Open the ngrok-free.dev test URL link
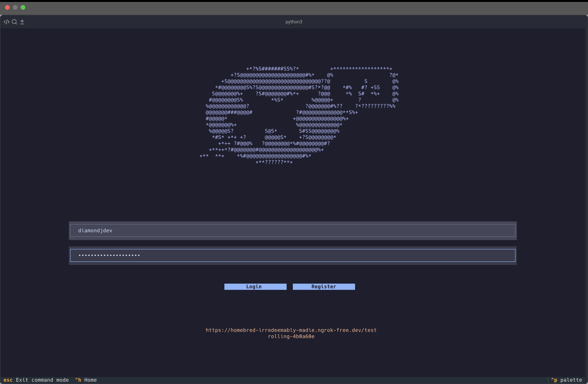Viewport: 588px width, 384px height. click(x=291, y=330)
